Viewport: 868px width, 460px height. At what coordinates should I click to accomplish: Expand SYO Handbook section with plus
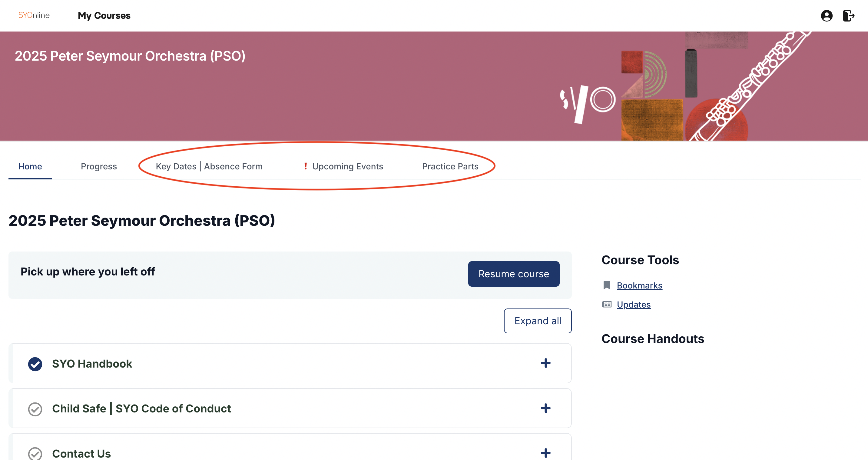(x=545, y=363)
